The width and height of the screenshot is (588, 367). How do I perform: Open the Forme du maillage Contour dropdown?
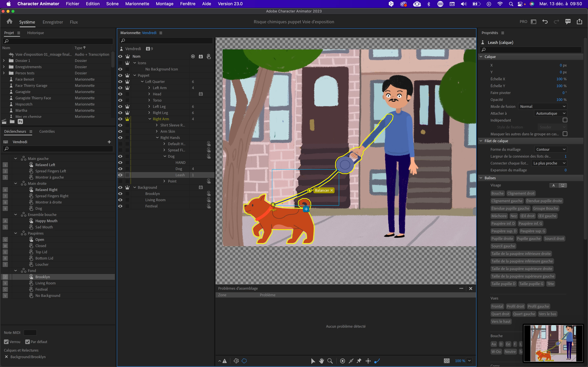pyautogui.click(x=551, y=150)
